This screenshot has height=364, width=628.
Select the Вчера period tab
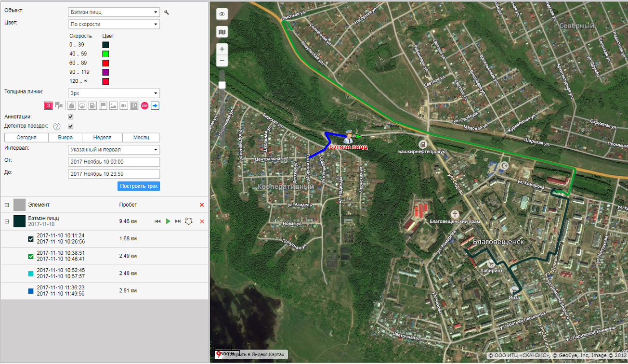(x=65, y=138)
